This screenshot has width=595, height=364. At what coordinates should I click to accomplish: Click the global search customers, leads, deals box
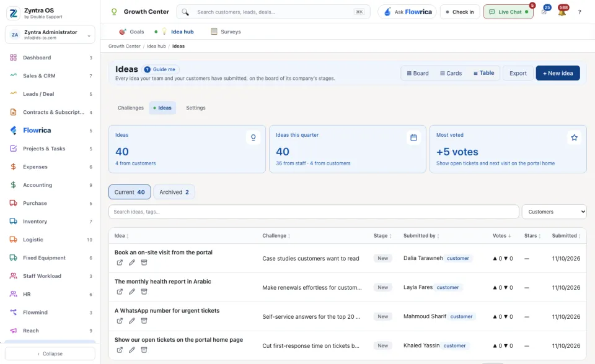point(273,12)
